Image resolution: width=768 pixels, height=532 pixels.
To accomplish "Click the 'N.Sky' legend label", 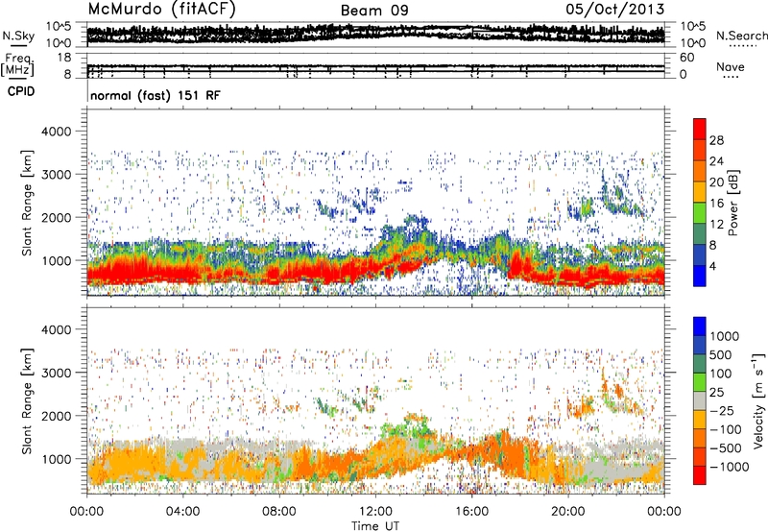I will click(18, 36).
